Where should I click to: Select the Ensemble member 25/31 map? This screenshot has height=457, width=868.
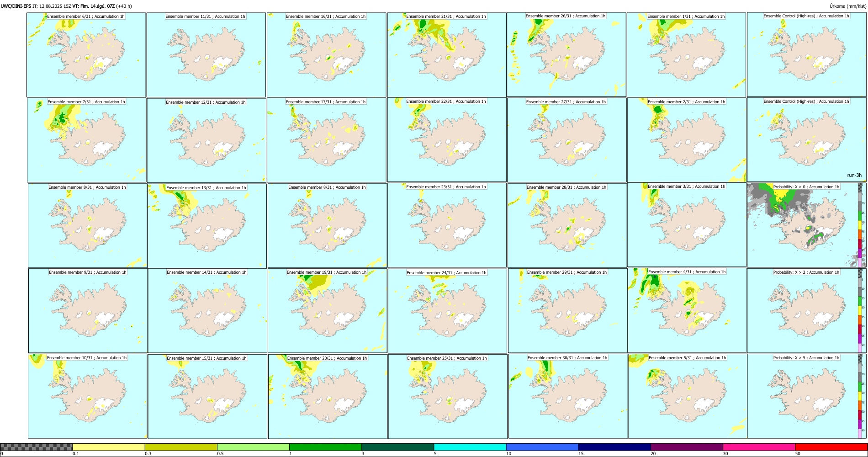click(448, 396)
